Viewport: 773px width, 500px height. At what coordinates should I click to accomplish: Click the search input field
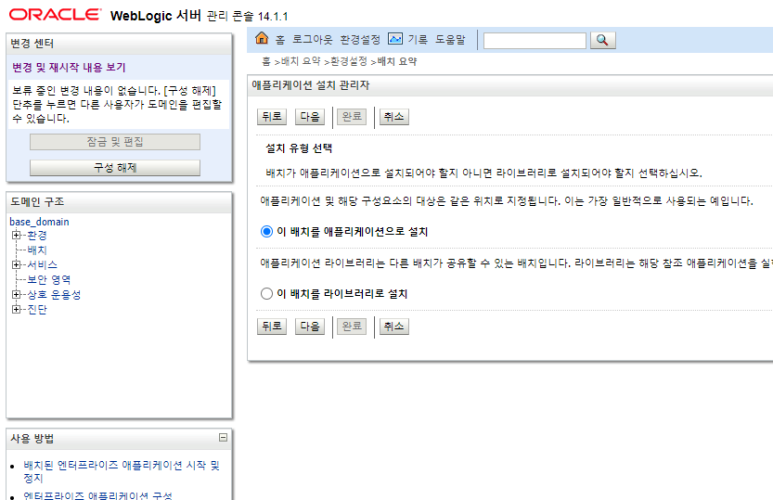point(534,40)
